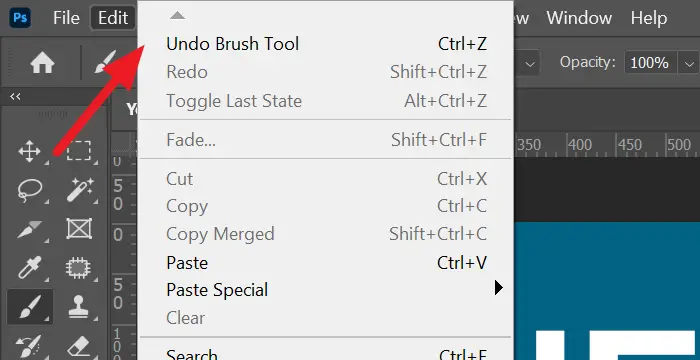
Task: Click the Opacity 100% input field
Action: [650, 63]
